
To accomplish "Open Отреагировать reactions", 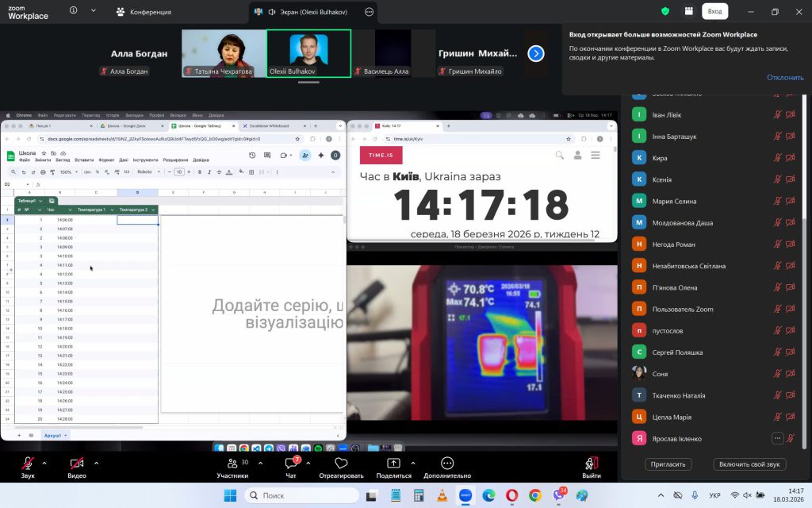I will tap(341, 467).
